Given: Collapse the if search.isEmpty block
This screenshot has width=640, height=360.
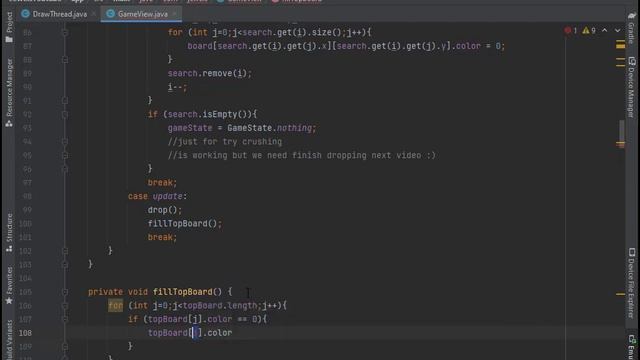Looking at the screenshot, I should 65,114.
